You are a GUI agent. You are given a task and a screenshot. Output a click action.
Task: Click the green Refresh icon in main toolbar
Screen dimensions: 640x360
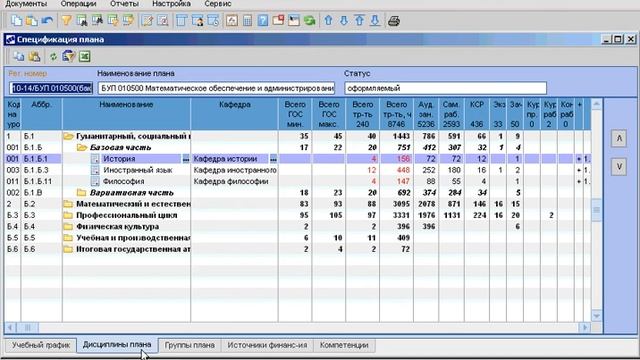(x=309, y=20)
